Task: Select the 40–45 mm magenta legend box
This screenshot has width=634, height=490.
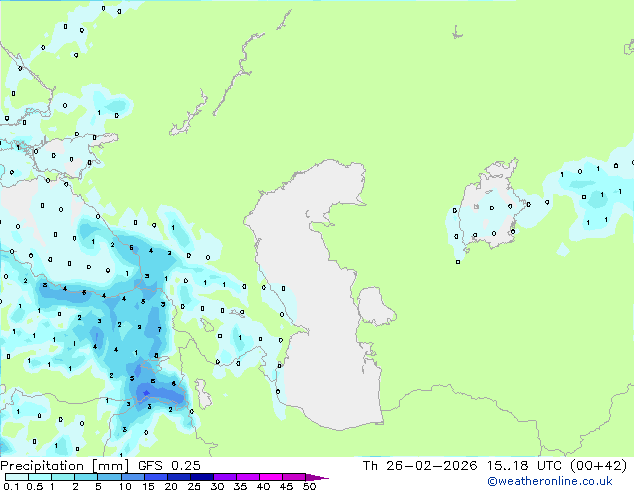Action: click(x=271, y=477)
